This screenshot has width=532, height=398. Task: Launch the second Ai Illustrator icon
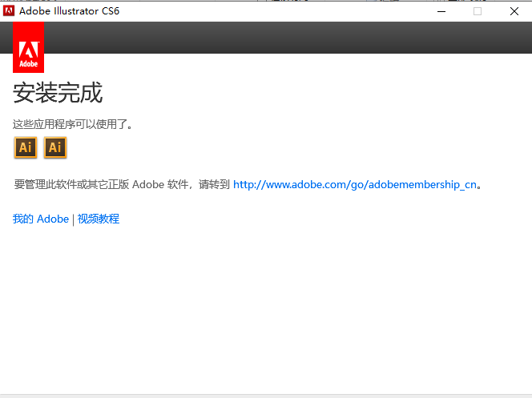pos(55,147)
